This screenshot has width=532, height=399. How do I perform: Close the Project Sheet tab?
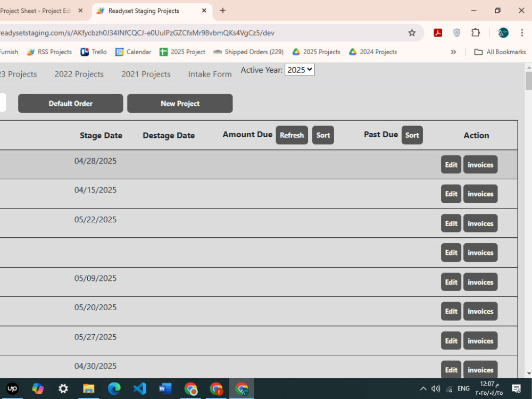tap(80, 11)
